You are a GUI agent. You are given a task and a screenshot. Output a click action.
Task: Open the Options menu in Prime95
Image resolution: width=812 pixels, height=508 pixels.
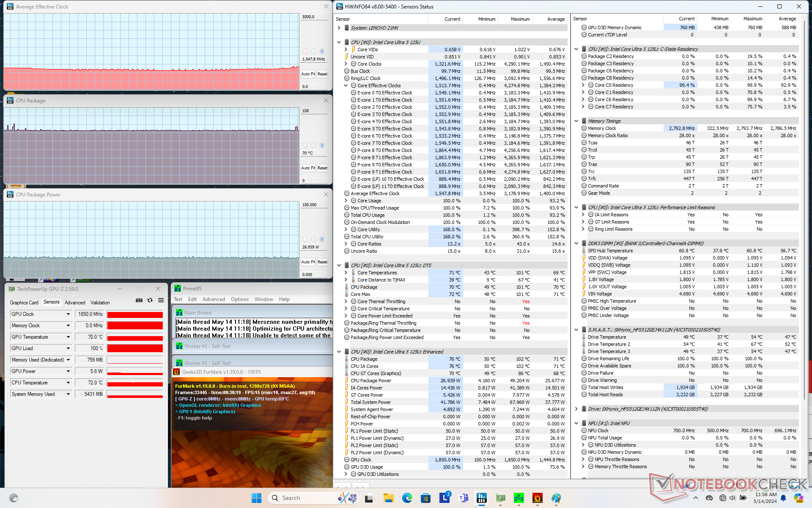click(x=239, y=299)
